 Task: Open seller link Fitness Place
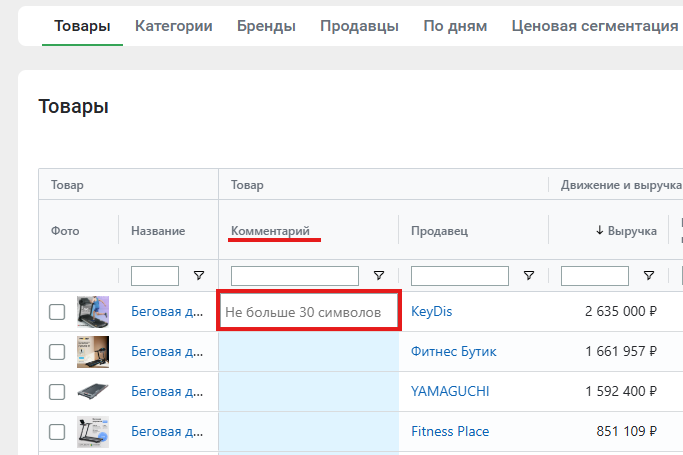pos(450,432)
